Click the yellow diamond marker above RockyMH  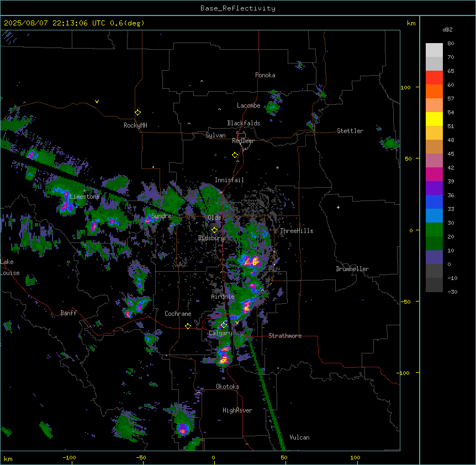[138, 113]
